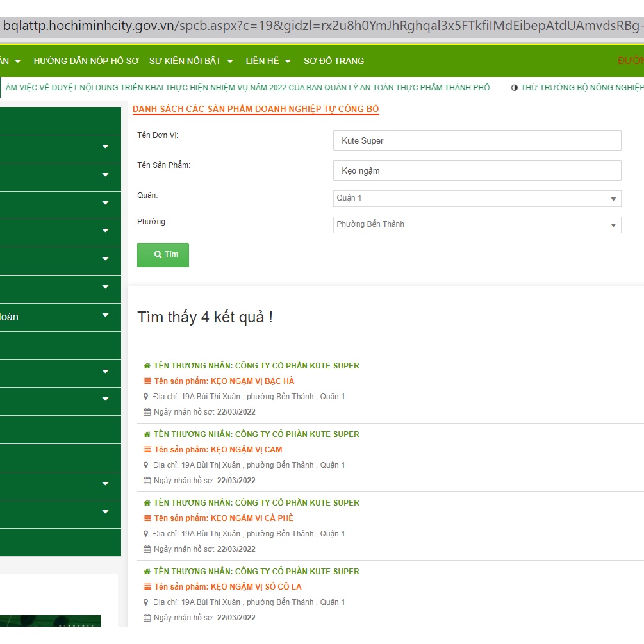Viewport: 644px width, 644px height.
Task: Click the magnifier icon on the Tìm button
Action: pos(158,254)
